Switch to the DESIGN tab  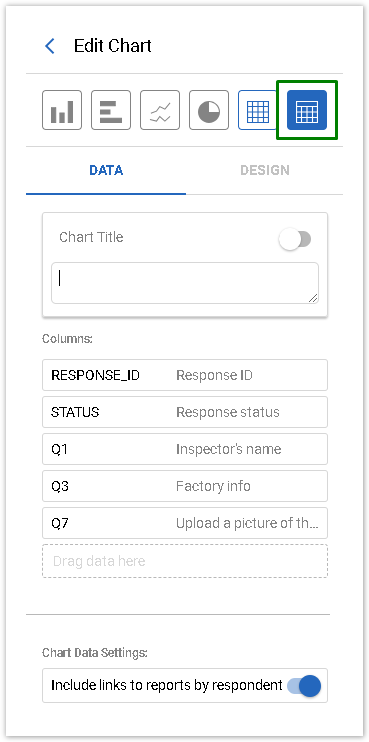coord(265,170)
